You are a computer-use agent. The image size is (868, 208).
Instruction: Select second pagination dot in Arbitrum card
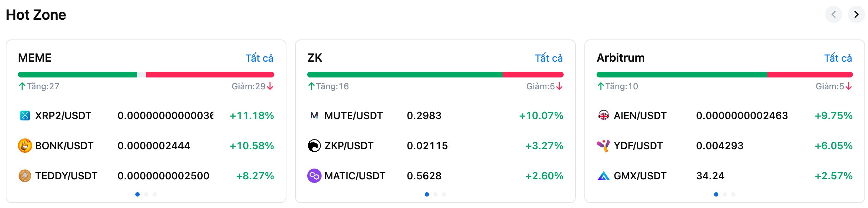point(725,194)
